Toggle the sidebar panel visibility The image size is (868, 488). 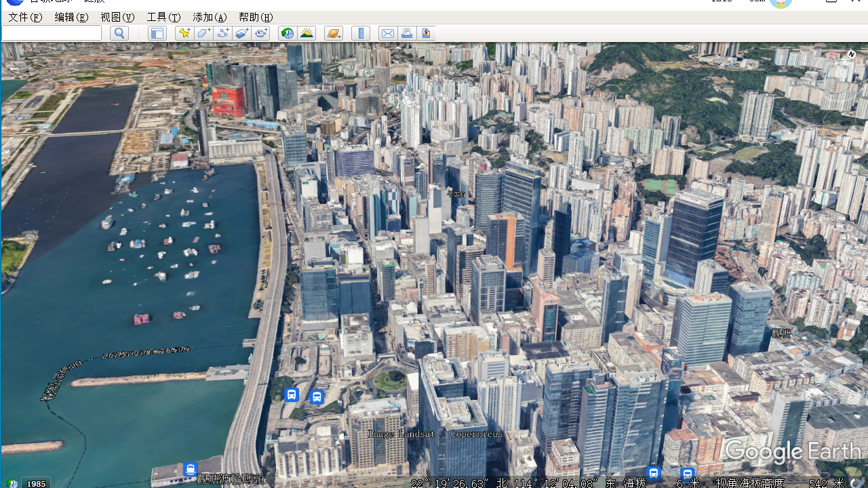[157, 33]
